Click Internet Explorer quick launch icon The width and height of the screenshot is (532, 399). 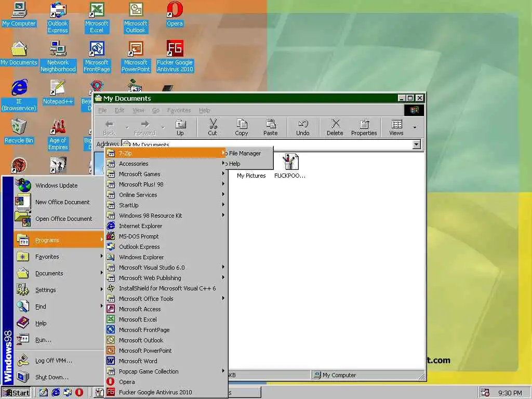click(x=55, y=393)
